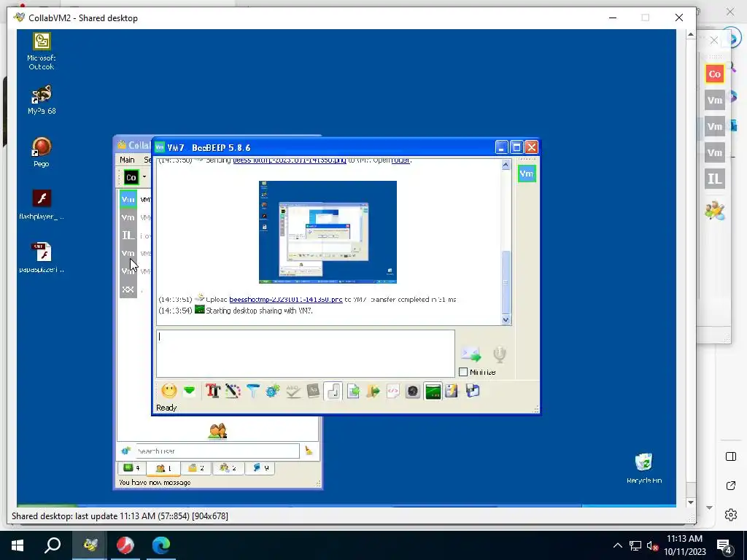Click the gear icon left of Search user

tap(125, 451)
